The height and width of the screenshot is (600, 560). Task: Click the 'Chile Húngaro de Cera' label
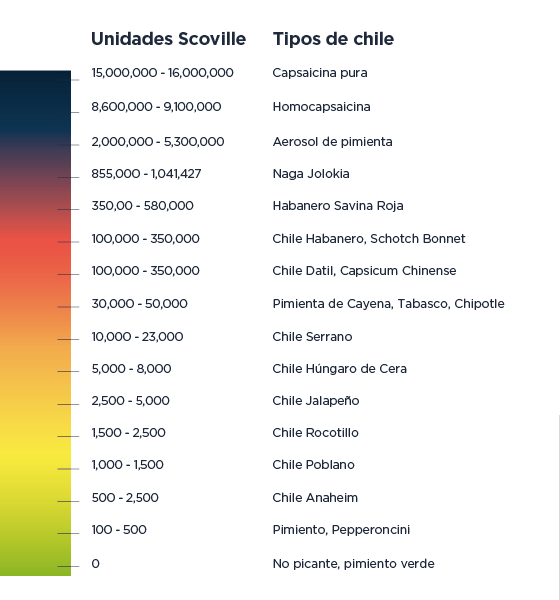pyautogui.click(x=340, y=369)
